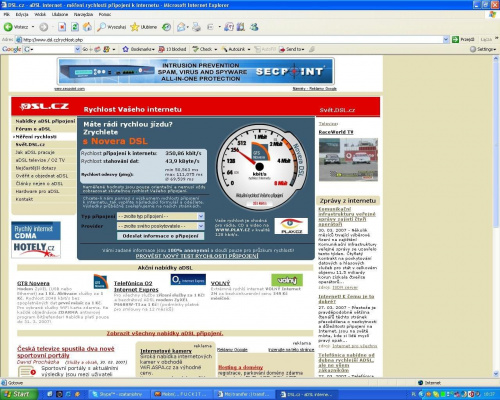
Task: Click the Back arrow icon in toolbar
Action: coord(8,27)
